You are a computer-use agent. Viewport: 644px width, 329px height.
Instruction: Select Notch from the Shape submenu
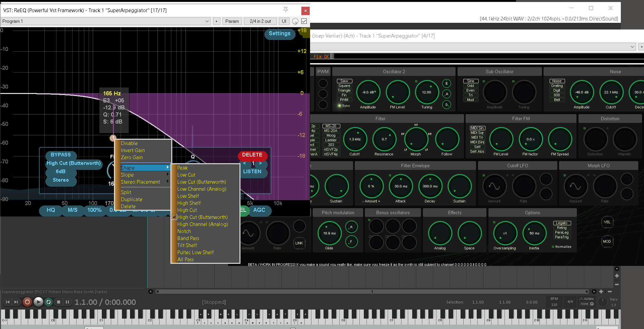tap(184, 231)
